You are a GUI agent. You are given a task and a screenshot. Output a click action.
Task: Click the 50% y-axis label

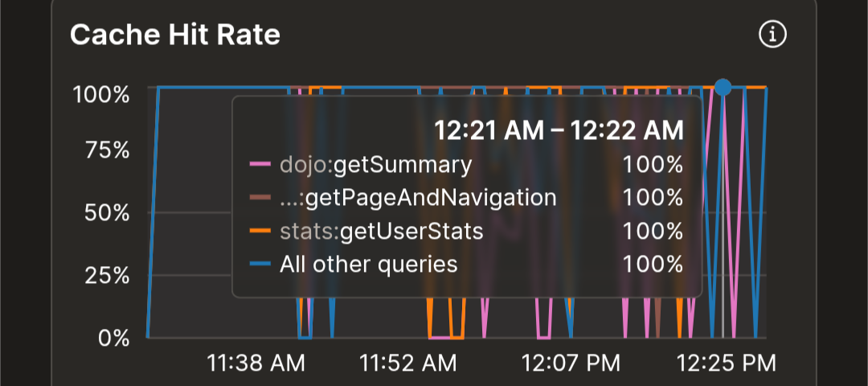click(107, 212)
